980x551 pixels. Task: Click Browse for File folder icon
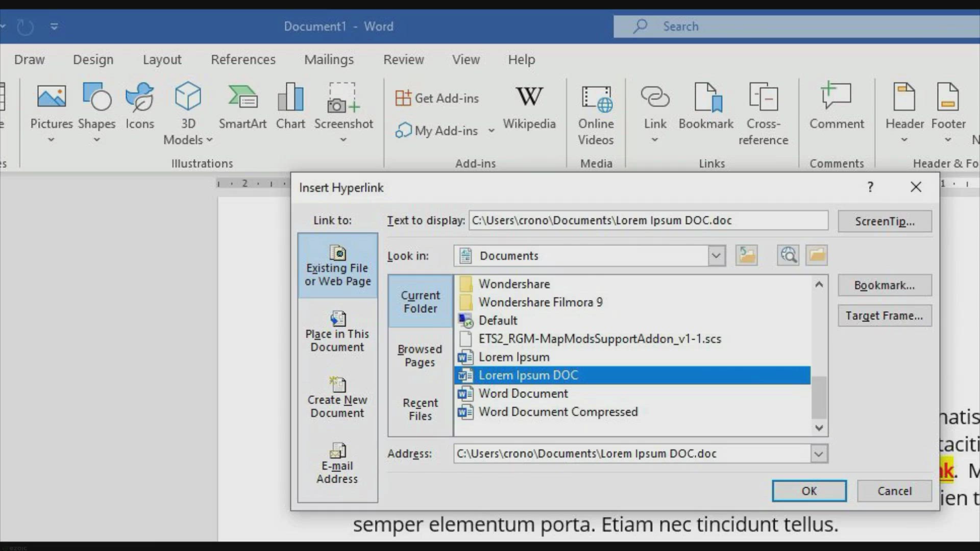817,255
